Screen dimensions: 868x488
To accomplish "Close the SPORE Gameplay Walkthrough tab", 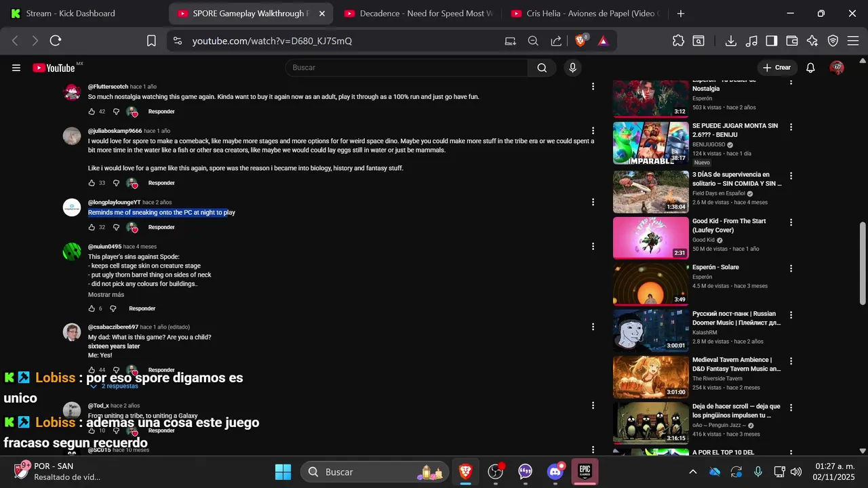I will coord(321,14).
